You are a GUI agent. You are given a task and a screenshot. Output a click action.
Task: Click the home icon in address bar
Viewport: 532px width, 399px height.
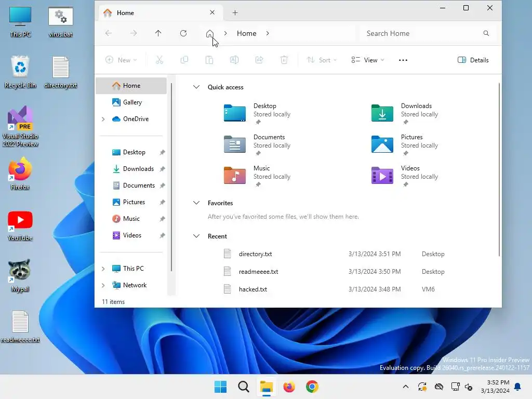pos(210,33)
